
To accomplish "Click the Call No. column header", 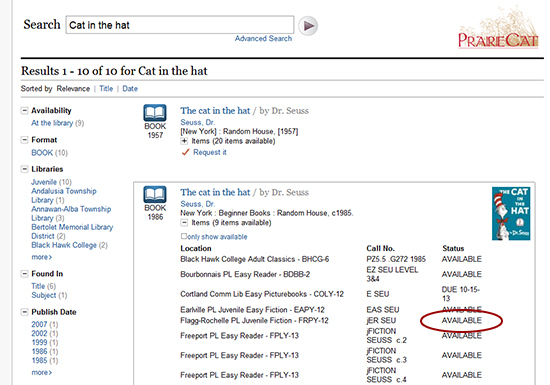I will [x=380, y=248].
